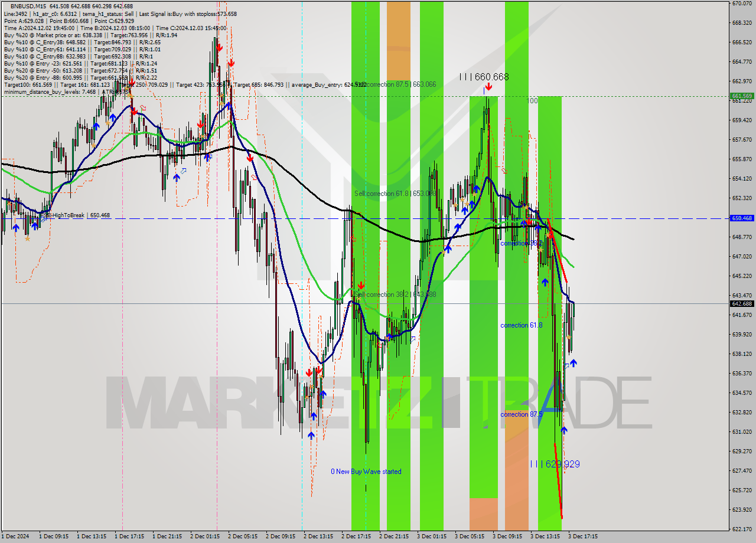The image size is (756, 543).
Task: Click the 'Buy %10 @ C_Entry61' line
Action: coord(82,49)
